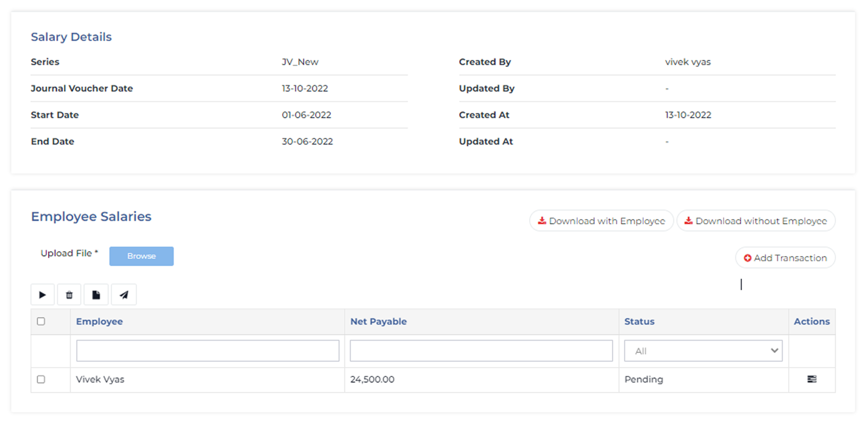This screenshot has width=868, height=433.
Task: Click the Download with Employee button
Action: 606,221
